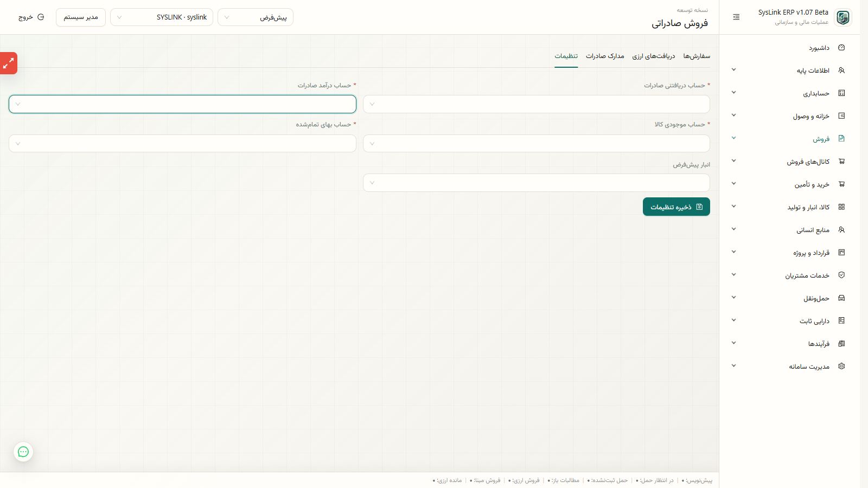The width and height of the screenshot is (868, 488).
Task: Switch to the مدارک صادرات tab
Action: pos(605,56)
